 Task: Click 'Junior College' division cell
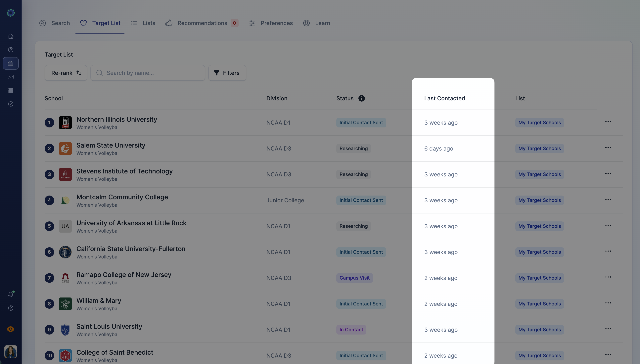[x=285, y=200]
